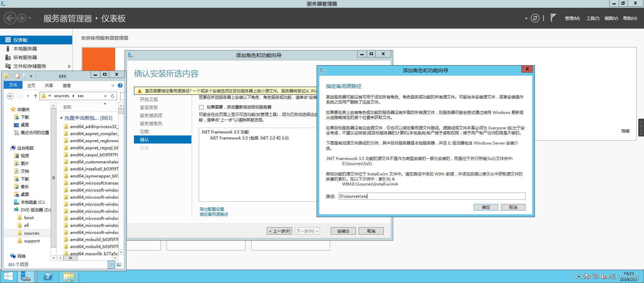The image size is (644, 283).
Task: Select Network (网络) in Explorer tree
Action: pyautogui.click(x=18, y=256)
